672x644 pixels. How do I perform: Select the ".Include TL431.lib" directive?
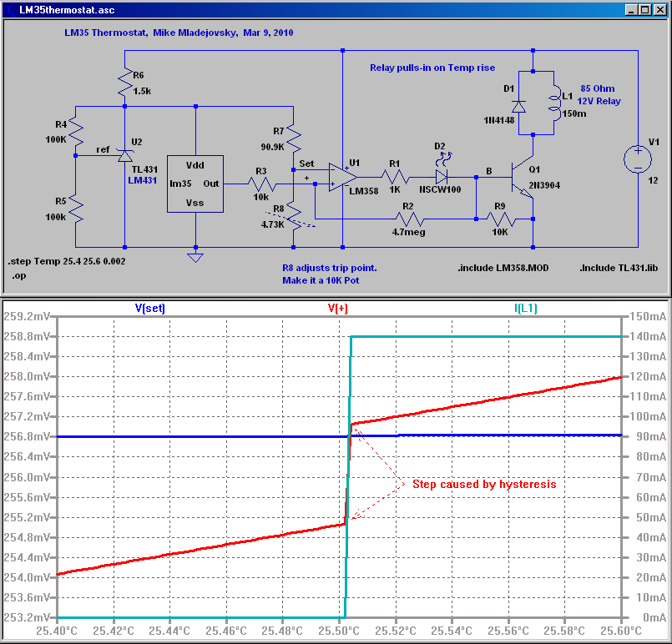point(619,268)
